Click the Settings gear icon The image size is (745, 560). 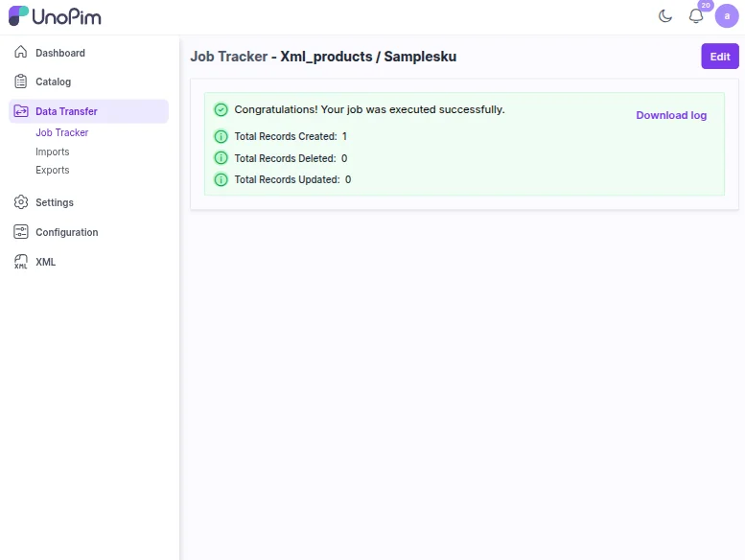[21, 202]
